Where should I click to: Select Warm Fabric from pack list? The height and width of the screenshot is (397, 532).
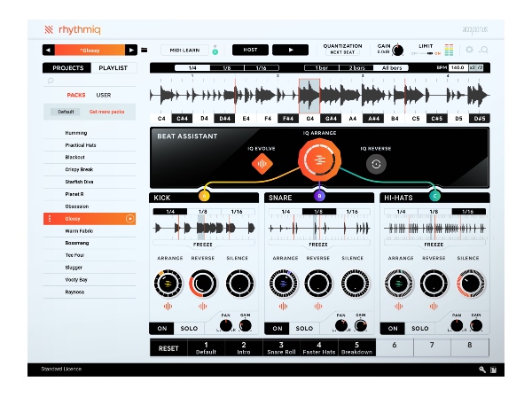coord(90,231)
